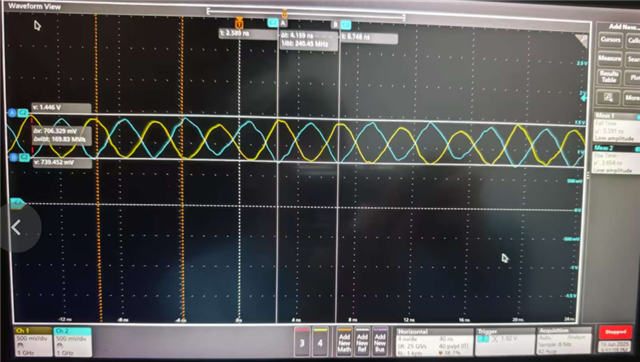Open the Horizontal settings badge
Screen dimensions: 640x362
pos(434,342)
